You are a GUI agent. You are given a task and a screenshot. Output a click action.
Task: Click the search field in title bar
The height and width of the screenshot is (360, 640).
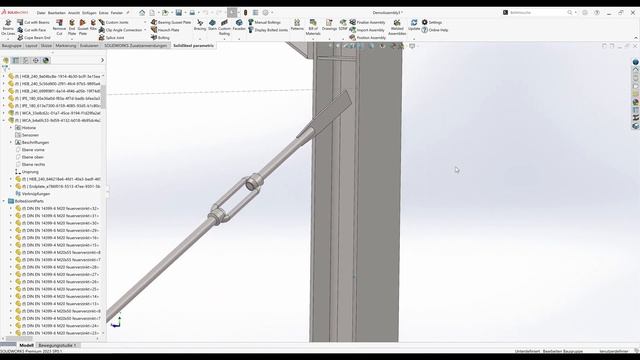(538, 13)
